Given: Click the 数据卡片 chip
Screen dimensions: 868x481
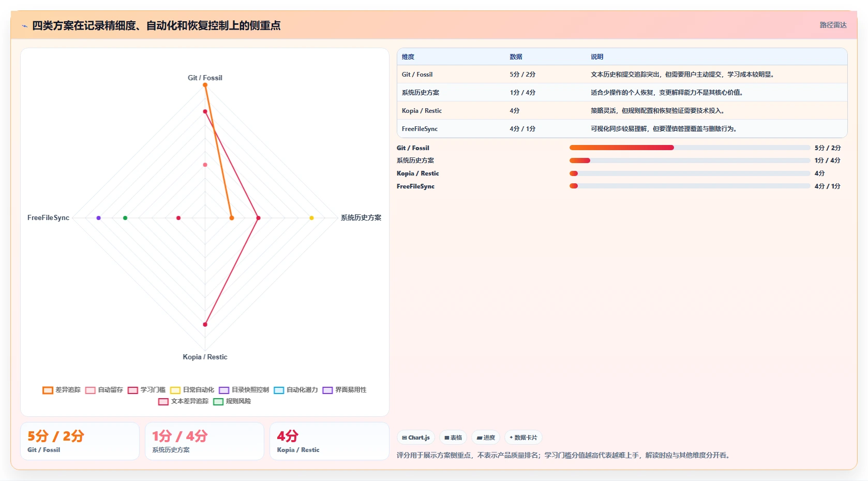Looking at the screenshot, I should 523,438.
